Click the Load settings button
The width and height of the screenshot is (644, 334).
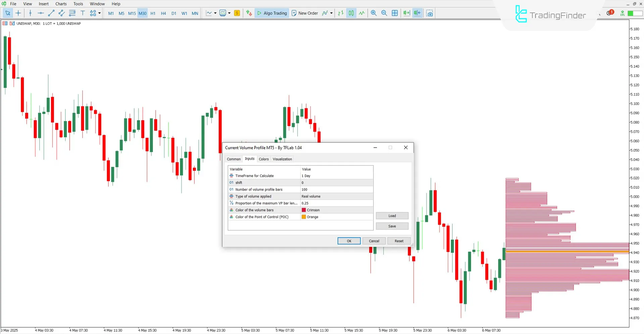(392, 216)
